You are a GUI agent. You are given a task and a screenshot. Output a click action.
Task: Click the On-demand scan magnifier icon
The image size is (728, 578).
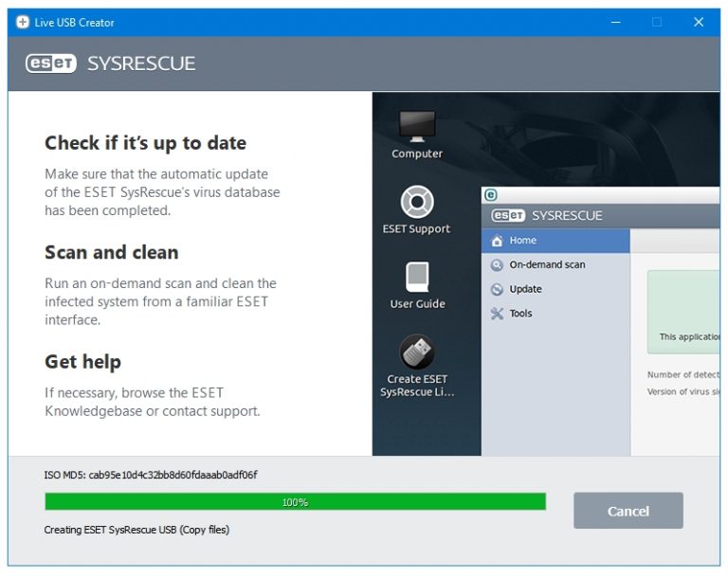pyautogui.click(x=497, y=264)
